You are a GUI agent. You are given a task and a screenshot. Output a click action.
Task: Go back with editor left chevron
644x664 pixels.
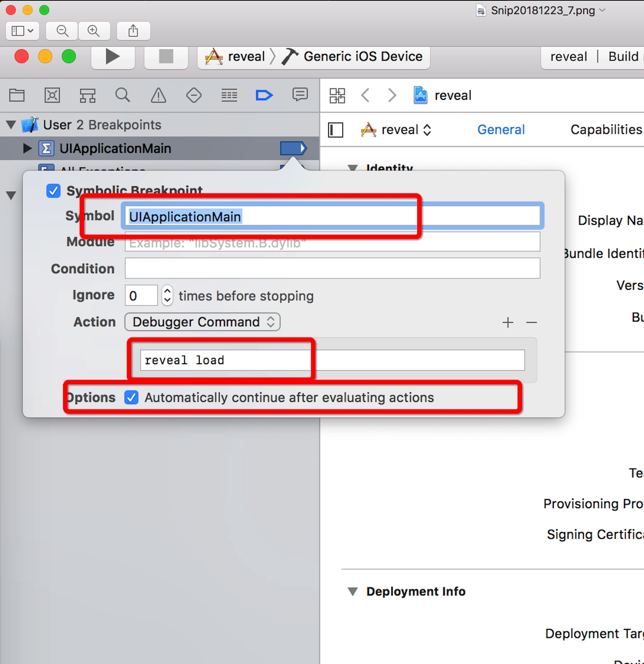365,95
